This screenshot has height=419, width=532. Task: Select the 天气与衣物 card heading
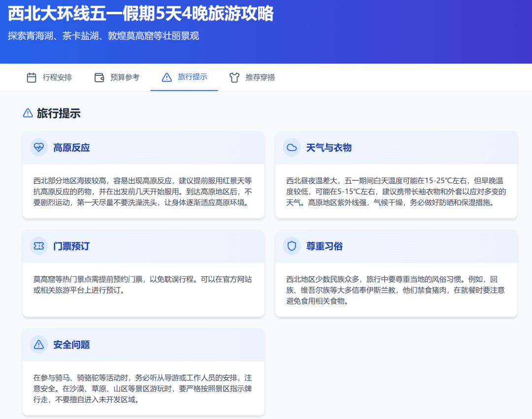329,148
